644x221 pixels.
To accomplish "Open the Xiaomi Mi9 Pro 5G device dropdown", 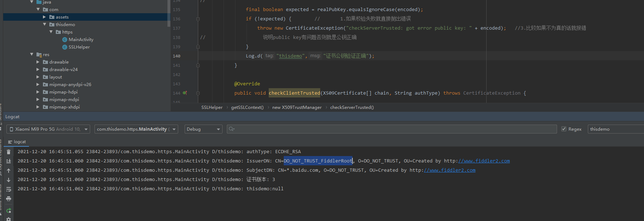I will point(48,129).
